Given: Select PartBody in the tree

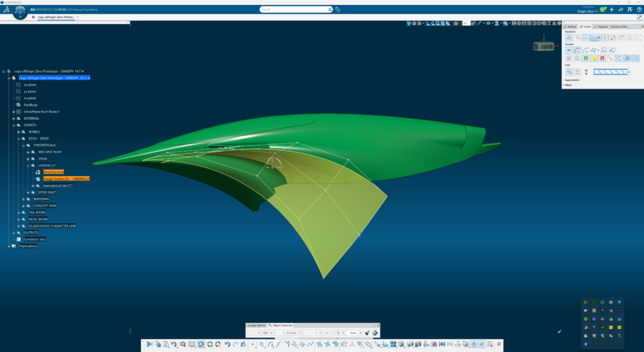Looking at the screenshot, I should 30,104.
